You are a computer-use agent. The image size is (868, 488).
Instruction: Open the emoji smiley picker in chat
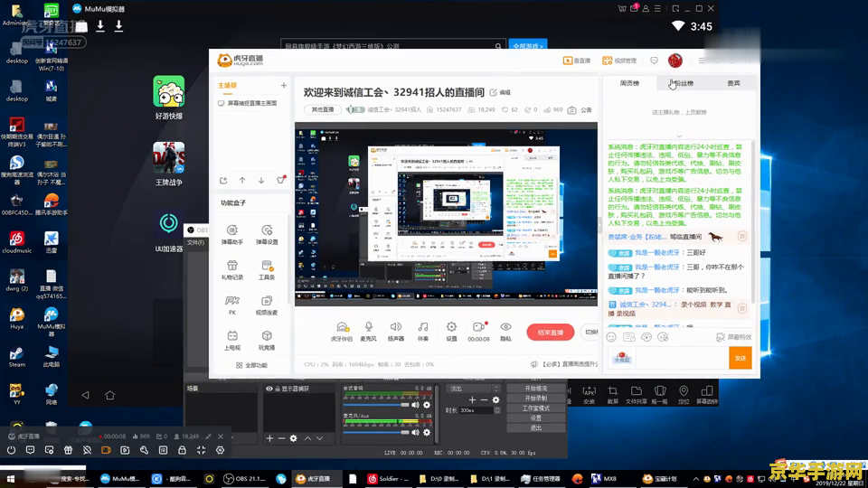tap(611, 337)
